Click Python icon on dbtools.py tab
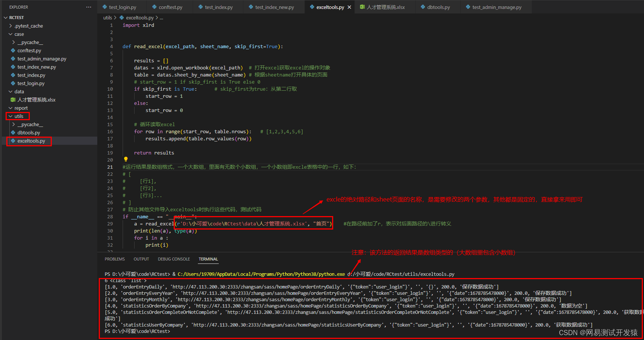The width and height of the screenshot is (644, 340). click(x=423, y=7)
